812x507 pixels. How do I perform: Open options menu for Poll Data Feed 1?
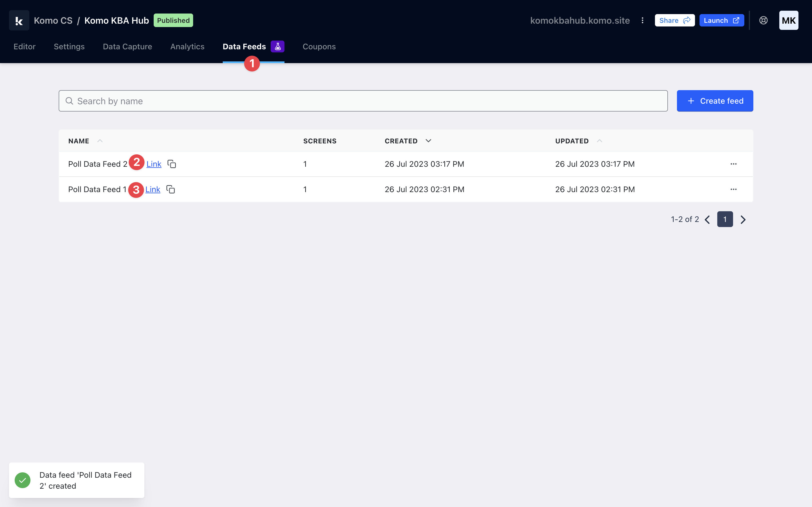click(734, 190)
